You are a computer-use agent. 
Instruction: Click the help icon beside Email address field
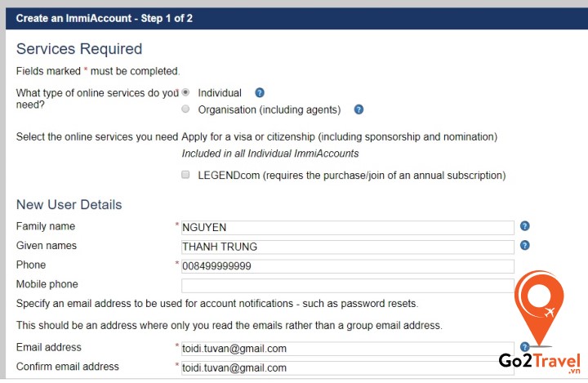pyautogui.click(x=525, y=347)
